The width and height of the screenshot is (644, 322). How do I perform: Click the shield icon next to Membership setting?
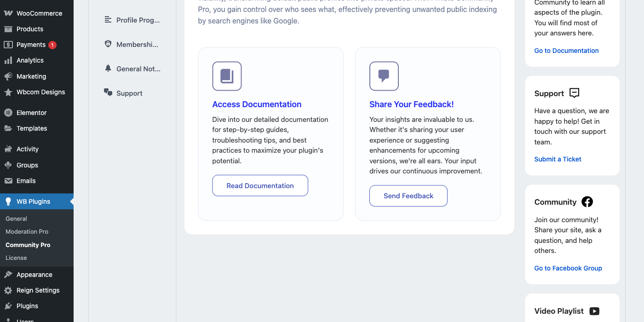(x=108, y=44)
